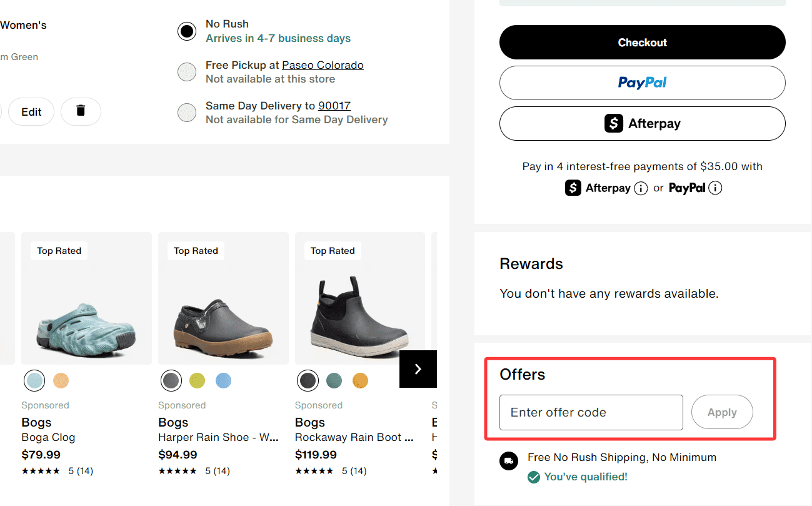The width and height of the screenshot is (812, 506).
Task: Click the Apply offer code button
Action: 722,412
